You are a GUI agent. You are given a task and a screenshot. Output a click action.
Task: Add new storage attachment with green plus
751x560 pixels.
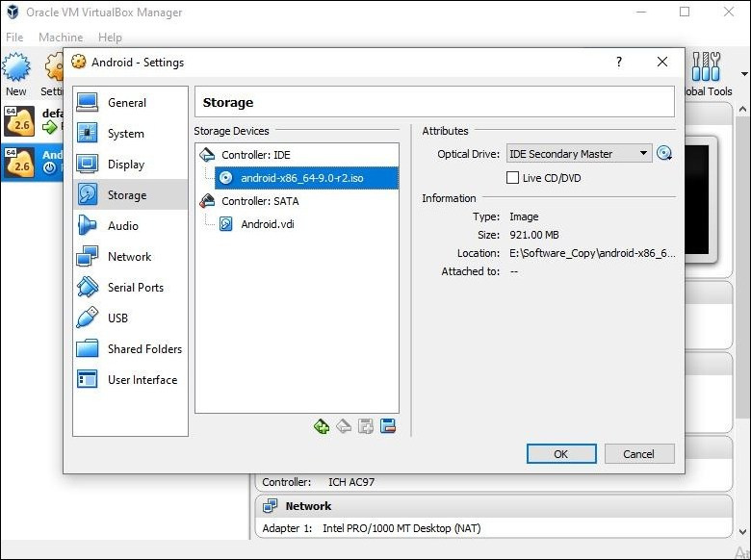tap(322, 426)
